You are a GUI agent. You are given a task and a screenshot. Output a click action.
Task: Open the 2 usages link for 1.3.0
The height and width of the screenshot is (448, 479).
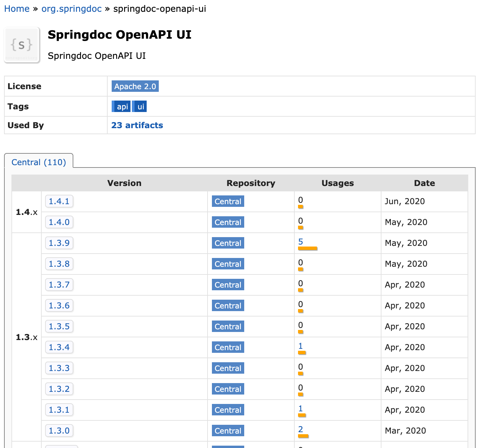click(x=301, y=430)
